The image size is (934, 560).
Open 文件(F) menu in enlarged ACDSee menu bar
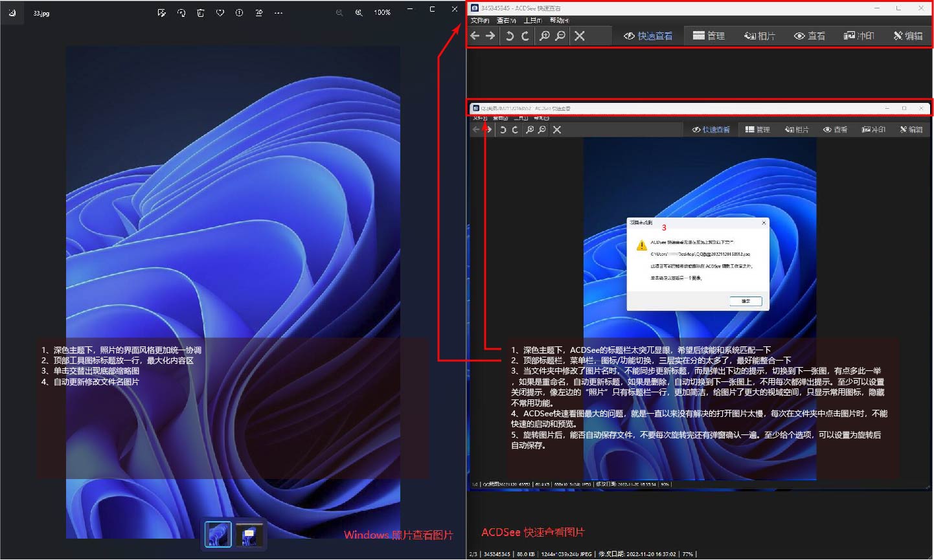480,21
